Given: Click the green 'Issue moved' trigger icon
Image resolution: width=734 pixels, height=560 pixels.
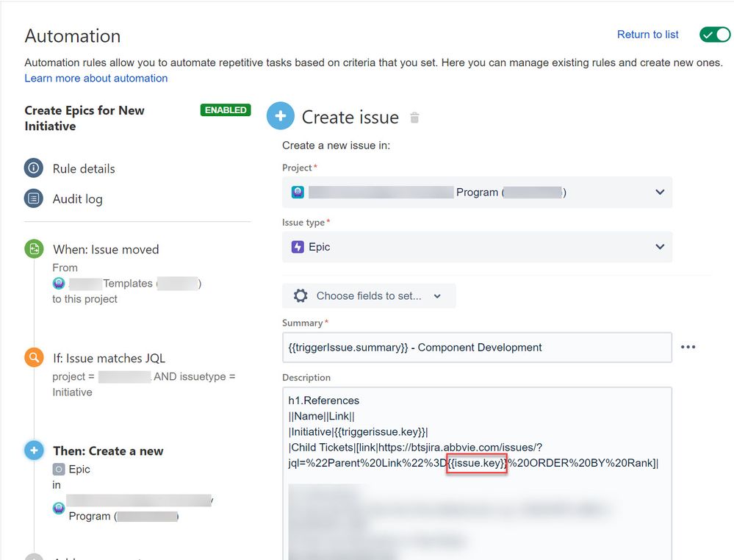Looking at the screenshot, I should (34, 249).
